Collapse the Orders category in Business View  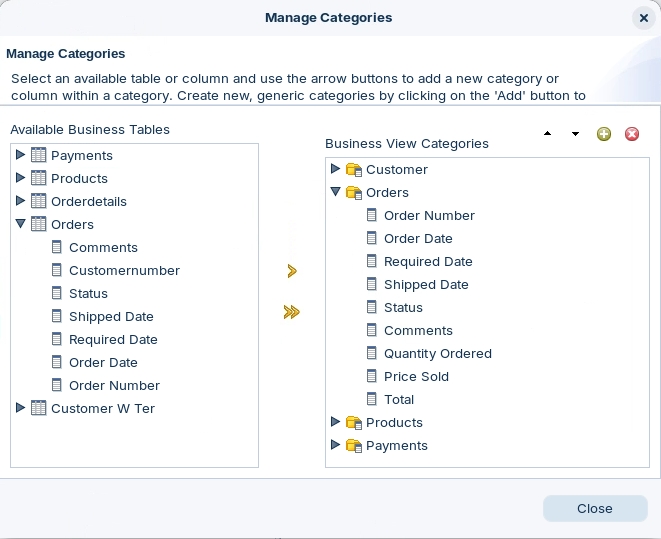point(336,192)
